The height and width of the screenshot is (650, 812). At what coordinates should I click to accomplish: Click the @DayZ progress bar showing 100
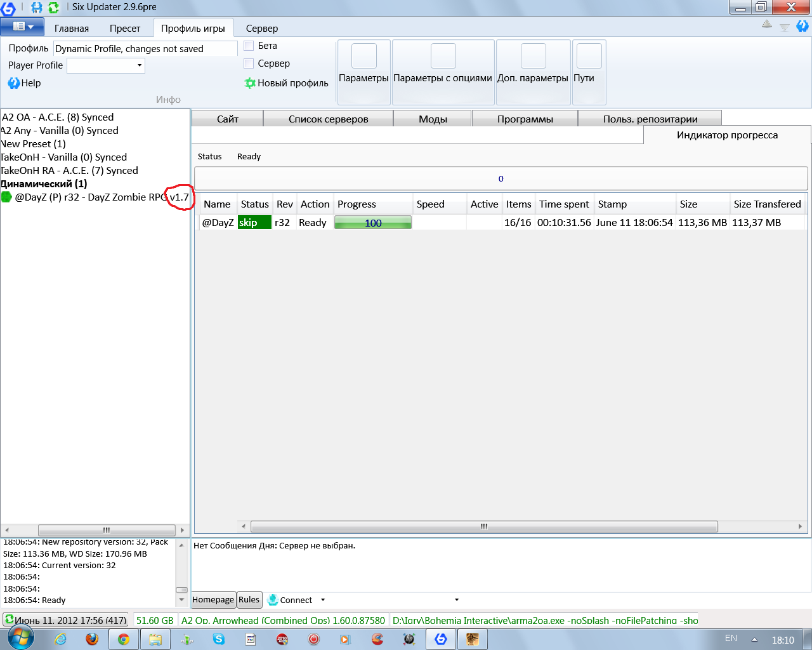(373, 223)
